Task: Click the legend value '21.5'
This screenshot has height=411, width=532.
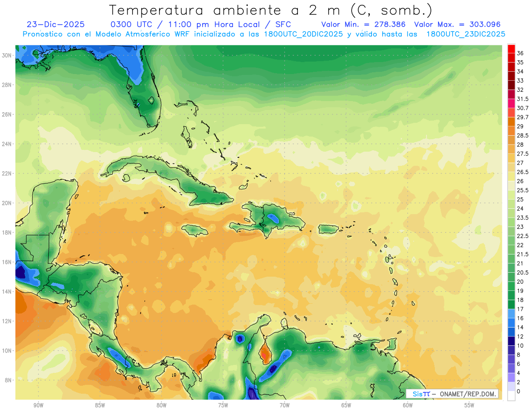Action: coord(523,254)
